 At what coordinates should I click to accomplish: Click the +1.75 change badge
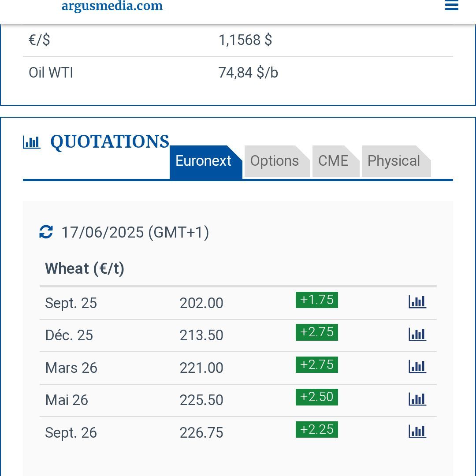316,300
